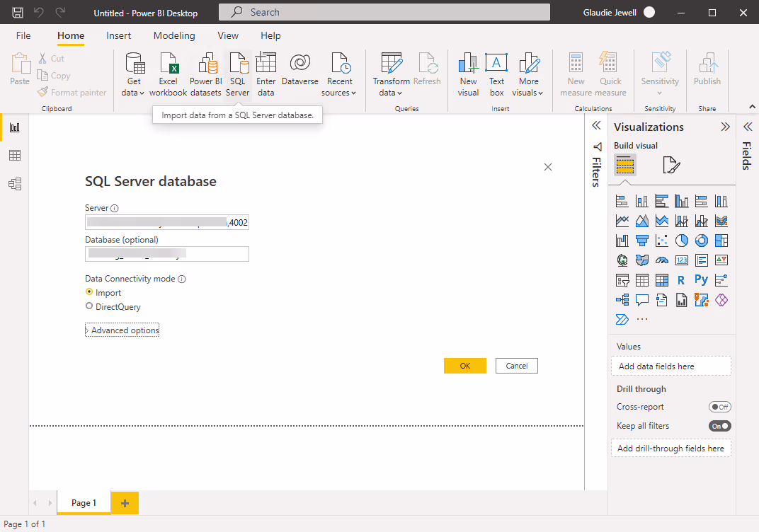Toggle Cross-report drill through switch
759x532 pixels.
[x=719, y=407]
